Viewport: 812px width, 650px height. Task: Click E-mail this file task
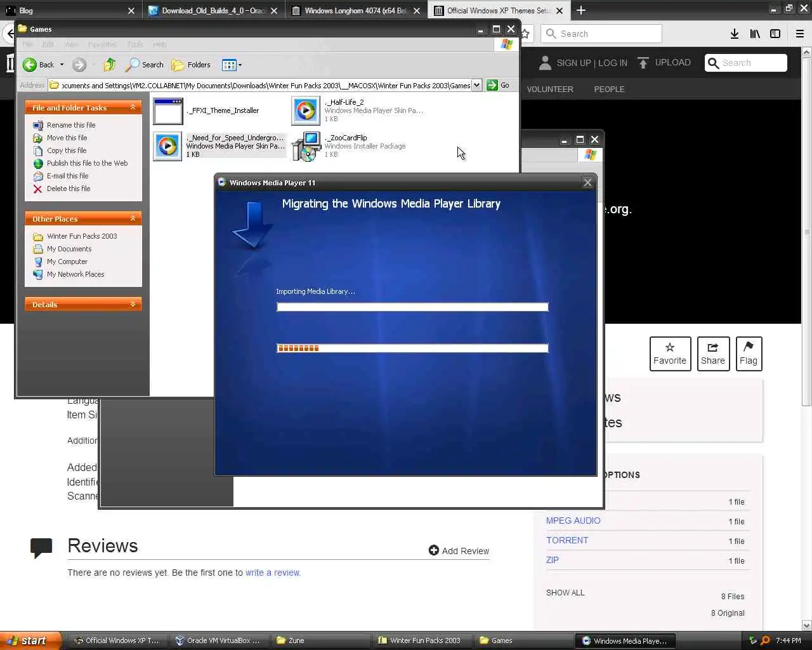pyautogui.click(x=67, y=176)
